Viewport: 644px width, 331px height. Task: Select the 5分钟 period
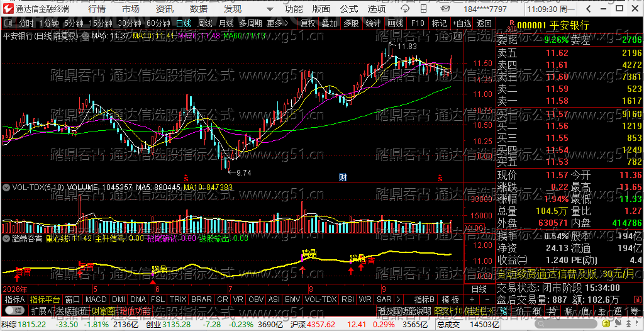[74, 23]
